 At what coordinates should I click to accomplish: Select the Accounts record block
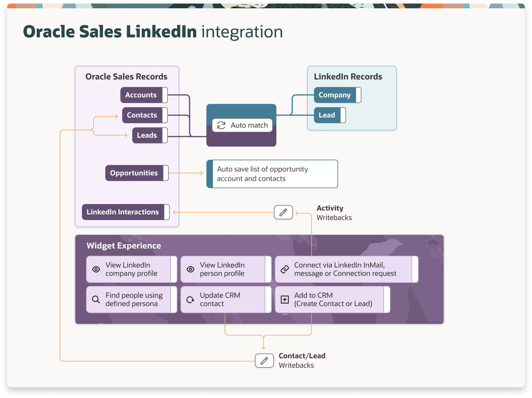[141, 95]
